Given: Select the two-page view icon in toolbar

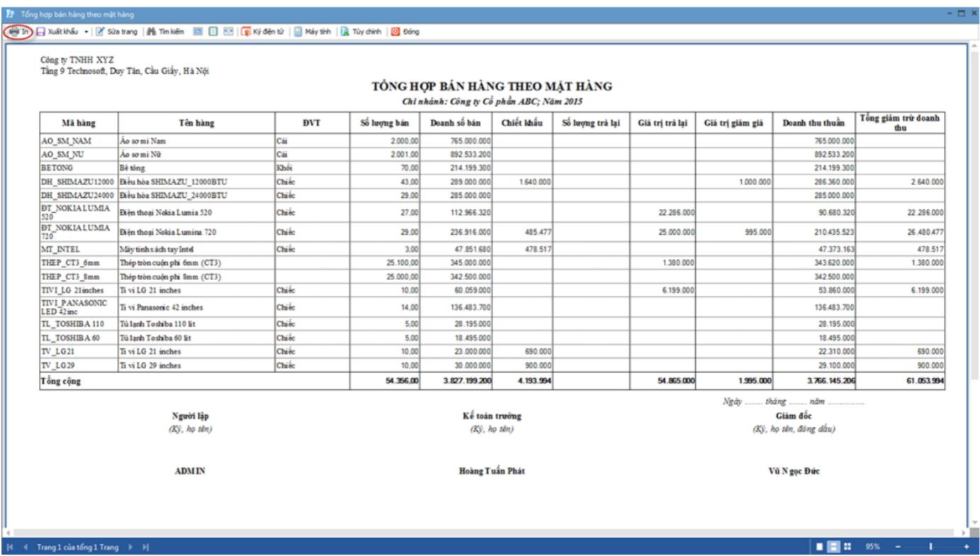Looking at the screenshot, I should click(227, 32).
